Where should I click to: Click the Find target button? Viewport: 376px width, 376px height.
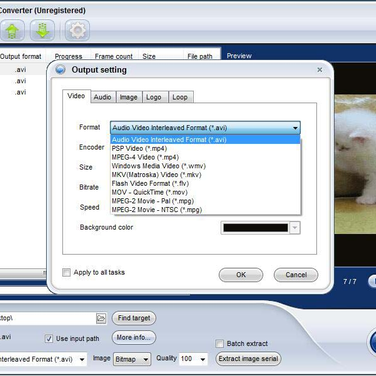[134, 318]
